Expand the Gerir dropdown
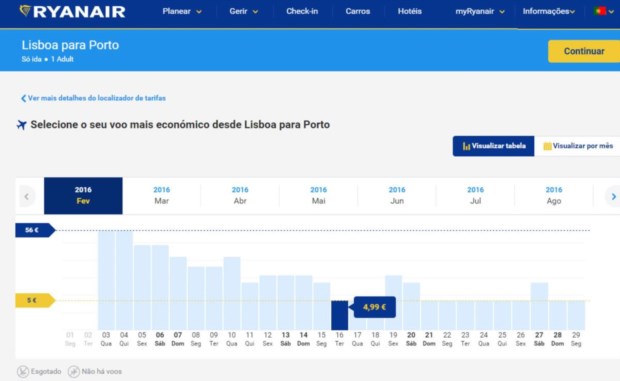The image size is (620, 381). (x=244, y=11)
